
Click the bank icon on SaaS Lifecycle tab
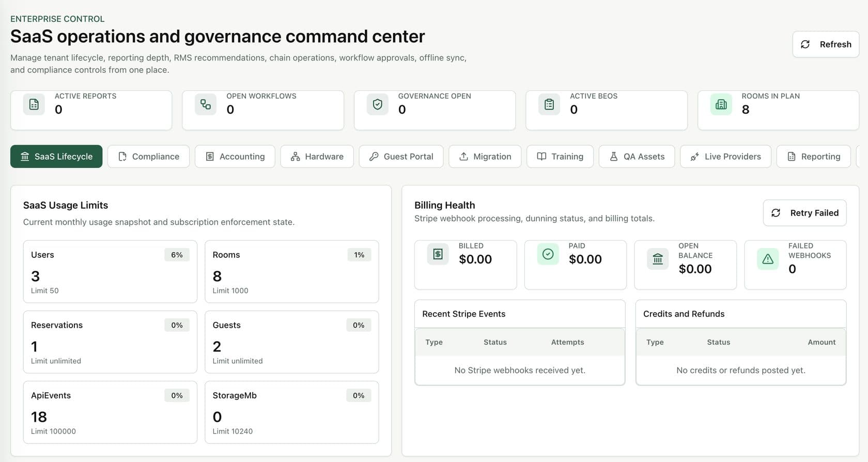(25, 157)
